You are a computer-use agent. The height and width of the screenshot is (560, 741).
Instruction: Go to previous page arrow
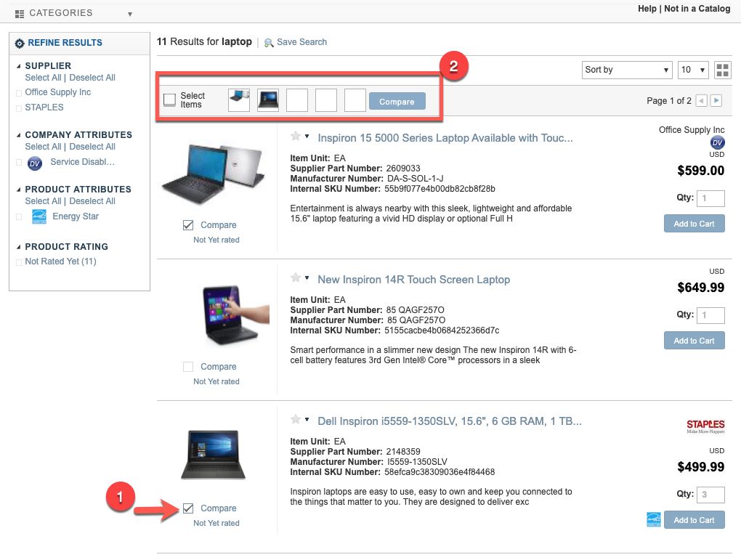[701, 101]
